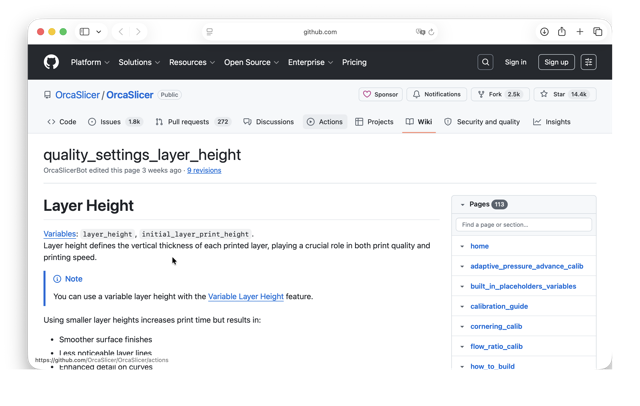
Task: Click the Notifications button
Action: click(436, 94)
